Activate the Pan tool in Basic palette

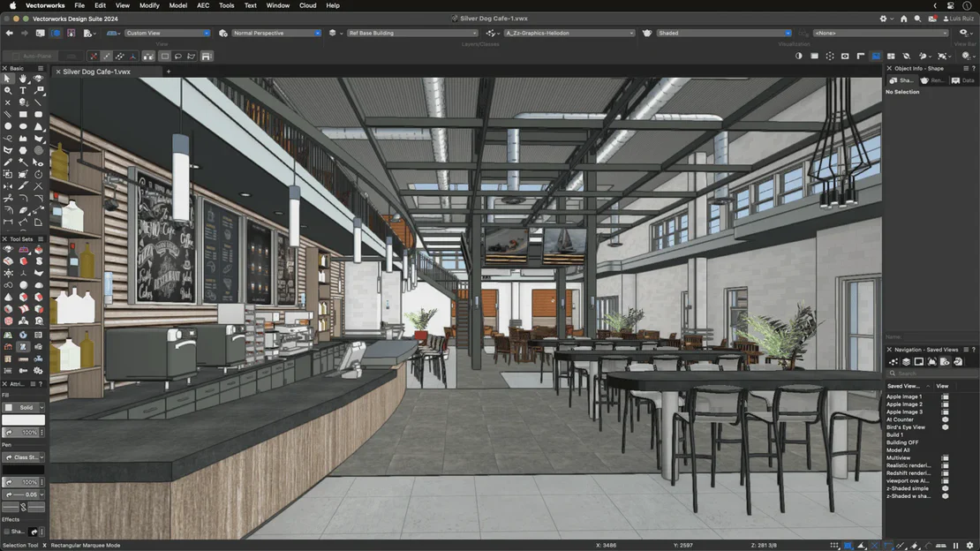22,79
